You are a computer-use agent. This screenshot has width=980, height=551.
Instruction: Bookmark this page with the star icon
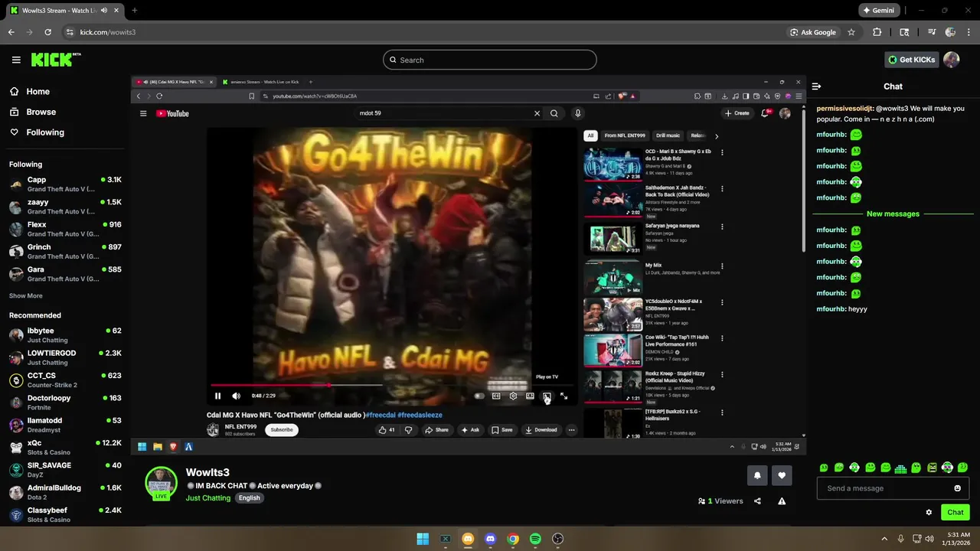pyautogui.click(x=851, y=32)
